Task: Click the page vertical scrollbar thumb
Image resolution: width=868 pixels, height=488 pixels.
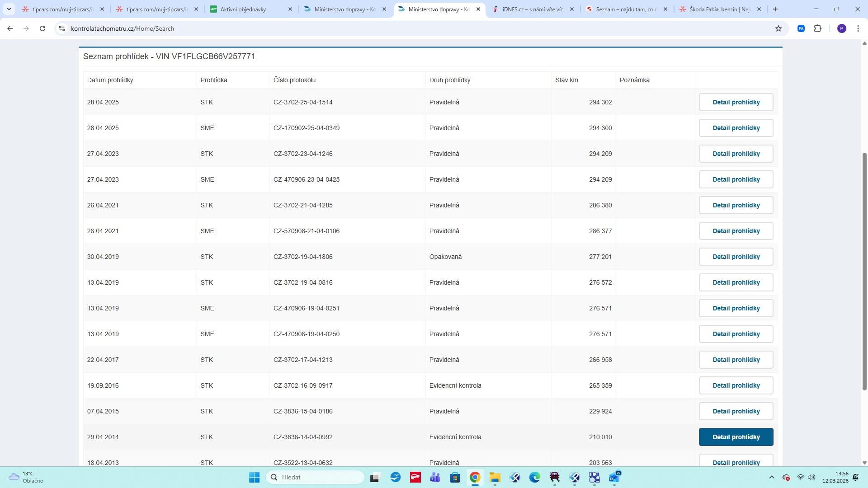Action: [864, 271]
